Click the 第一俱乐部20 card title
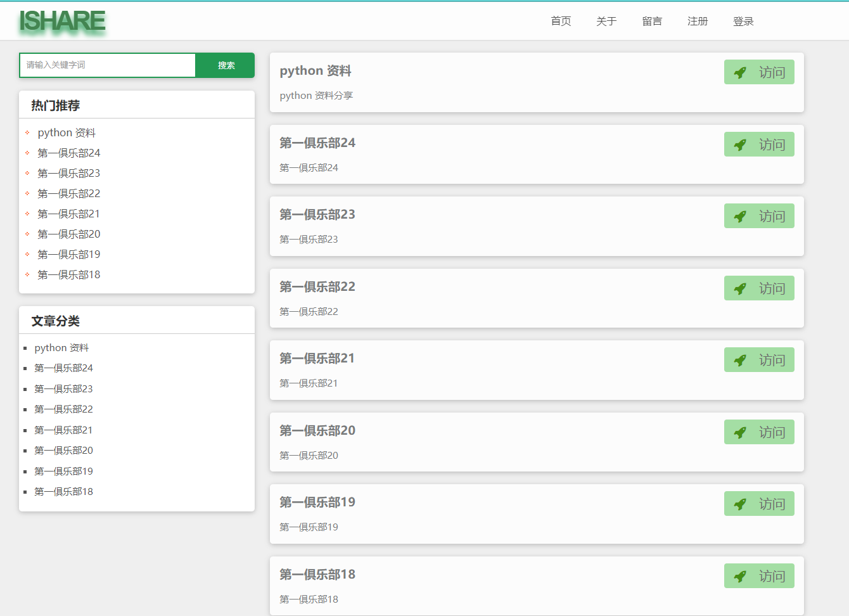The image size is (849, 616). coord(317,431)
